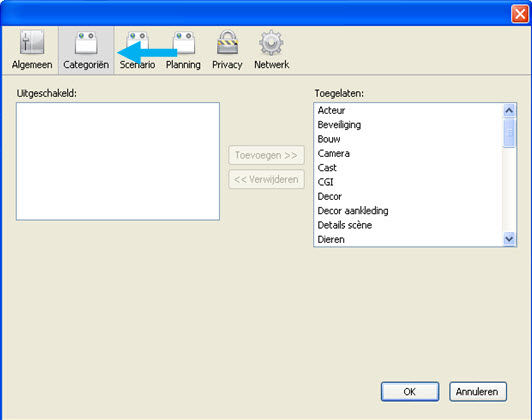Click inside the empty Uitgeschakeld list box
The image size is (532, 420).
coord(118,161)
